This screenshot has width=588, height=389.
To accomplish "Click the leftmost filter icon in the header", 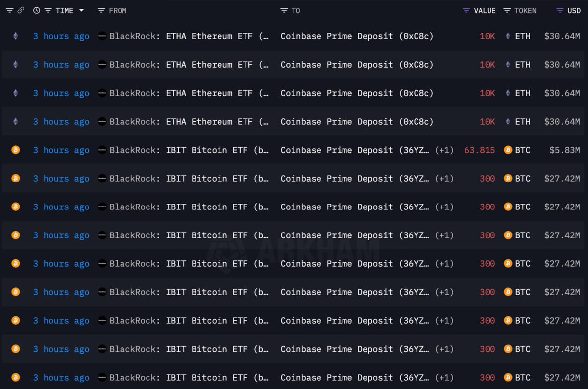I will [9, 10].
